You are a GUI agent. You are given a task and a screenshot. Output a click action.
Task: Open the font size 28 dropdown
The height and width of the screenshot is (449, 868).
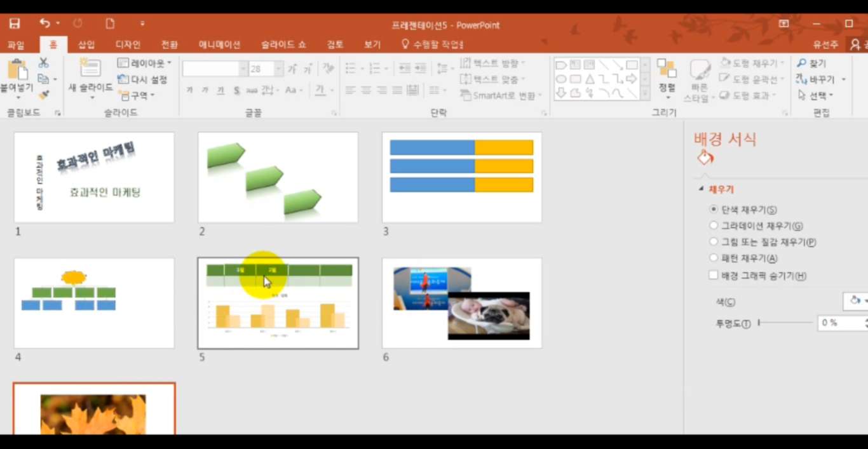coord(279,69)
